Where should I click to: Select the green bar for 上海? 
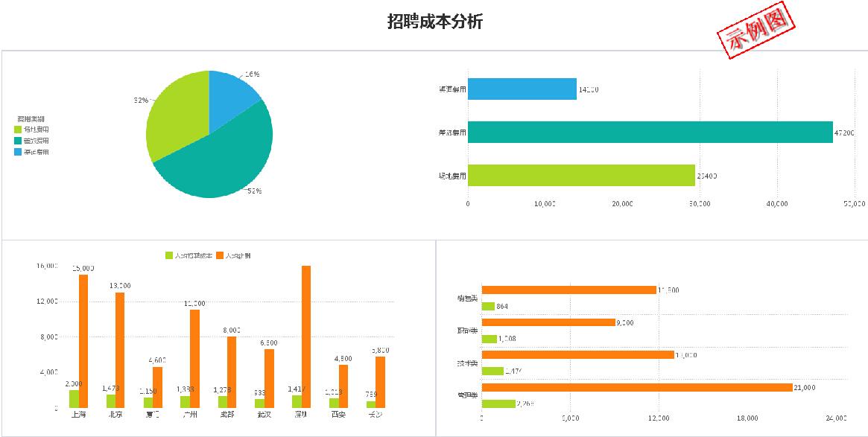click(74, 399)
